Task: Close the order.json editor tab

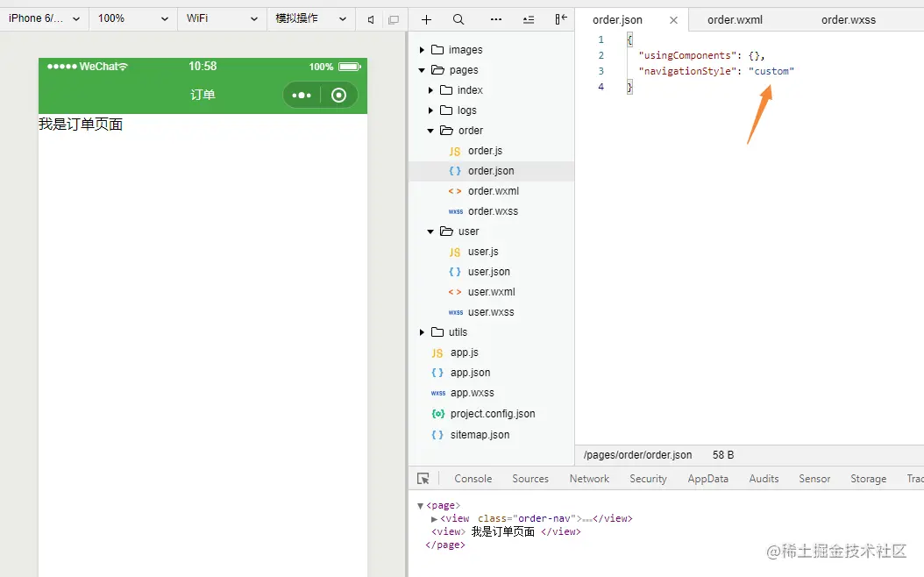Action: coord(673,20)
